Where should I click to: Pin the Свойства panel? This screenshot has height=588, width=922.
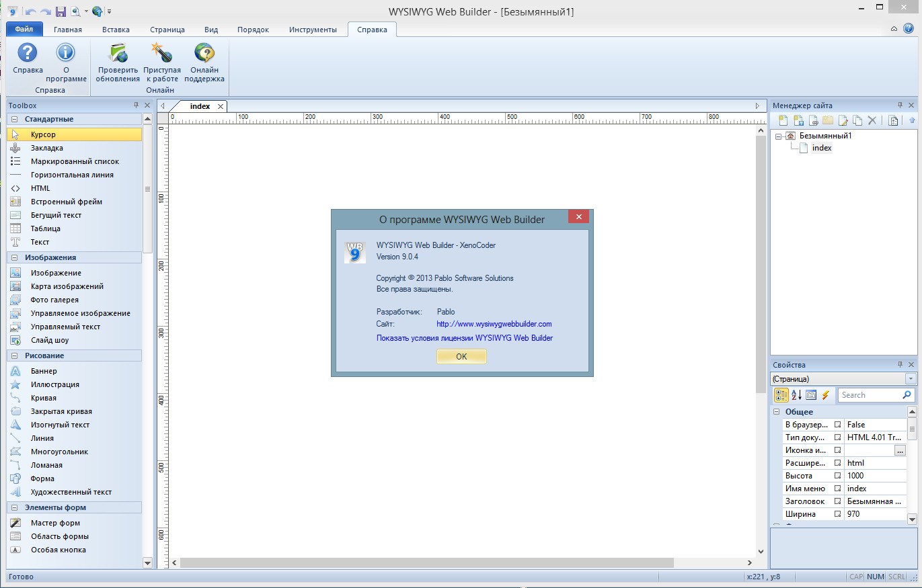pos(900,365)
